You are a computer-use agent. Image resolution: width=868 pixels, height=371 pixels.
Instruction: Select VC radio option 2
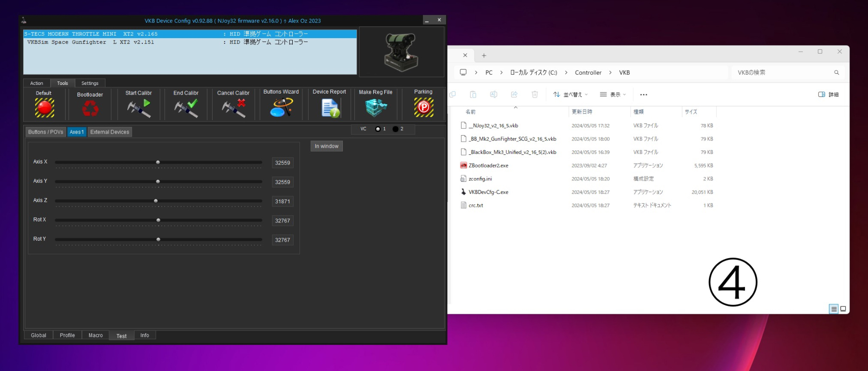click(x=395, y=129)
